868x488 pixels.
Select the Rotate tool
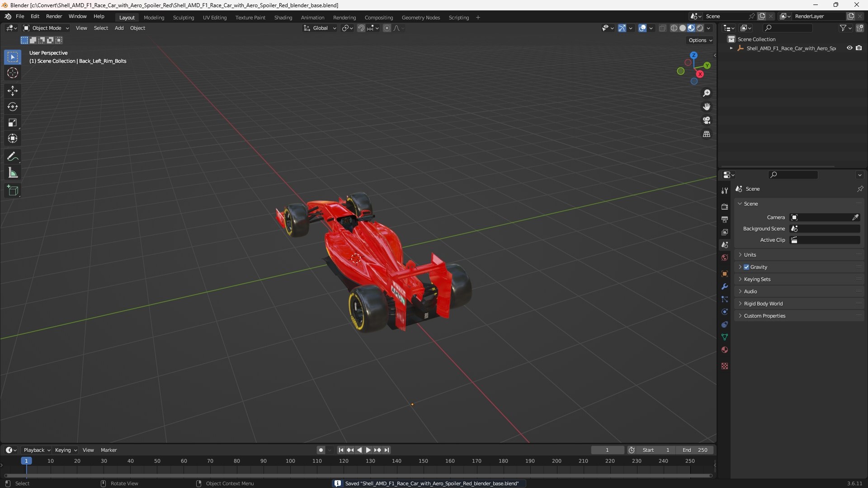13,107
